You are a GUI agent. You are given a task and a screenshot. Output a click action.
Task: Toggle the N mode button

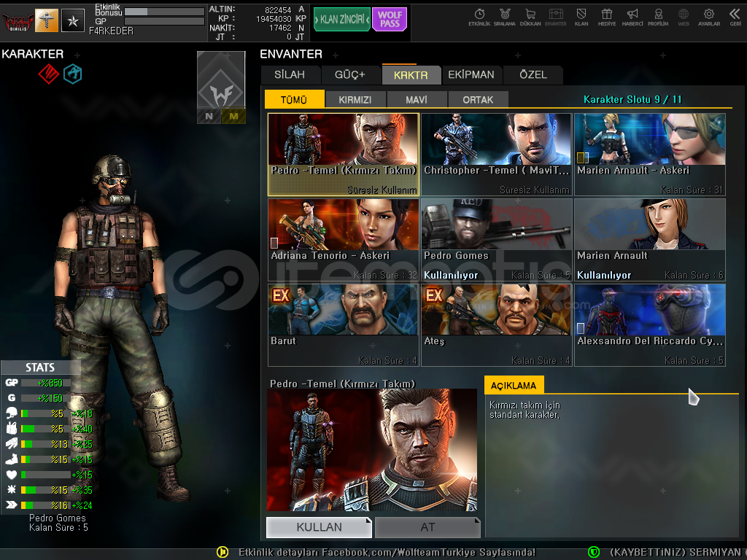pos(209,116)
